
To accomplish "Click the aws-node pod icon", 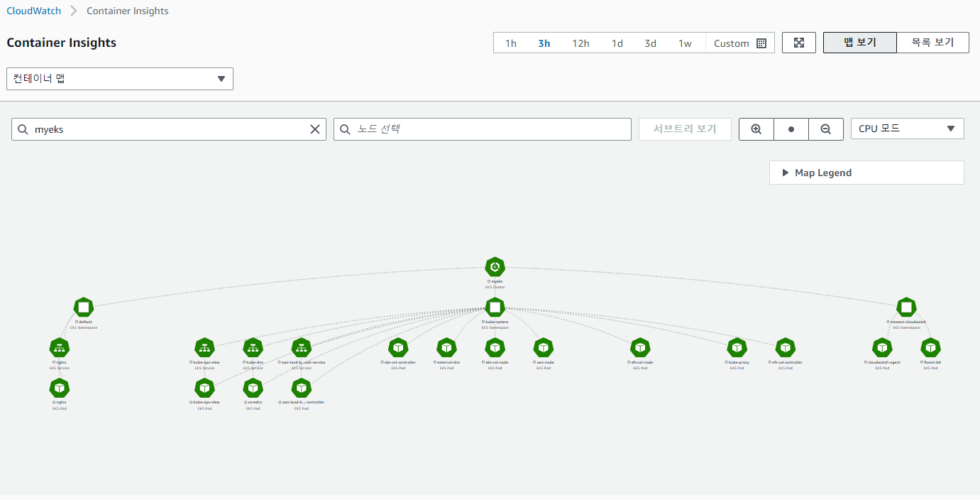I will (544, 348).
